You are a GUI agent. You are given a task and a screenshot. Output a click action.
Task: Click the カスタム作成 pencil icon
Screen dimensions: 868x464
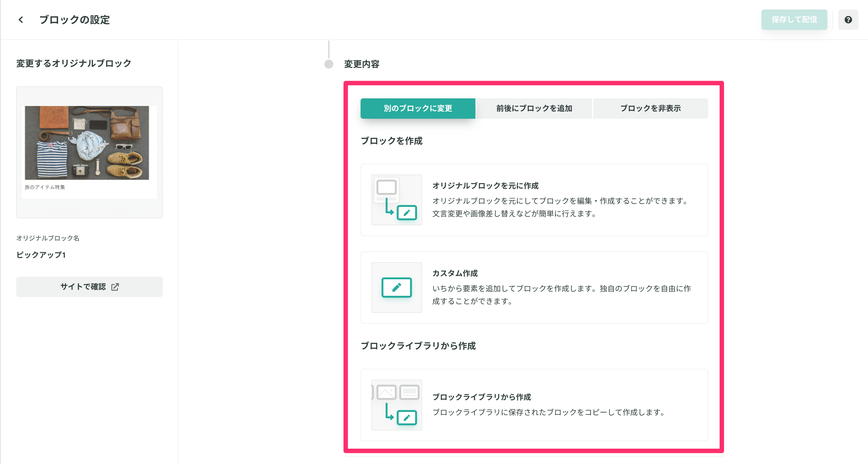point(396,287)
